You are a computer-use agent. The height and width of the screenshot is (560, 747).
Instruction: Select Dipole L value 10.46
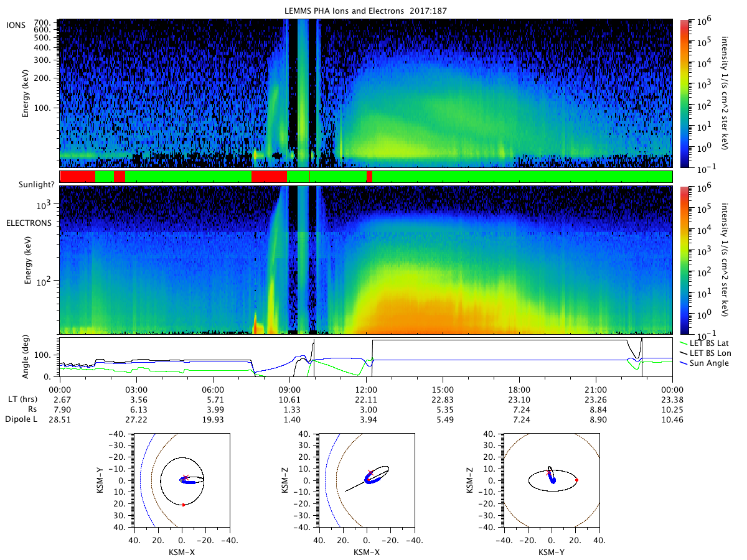pyautogui.click(x=672, y=420)
